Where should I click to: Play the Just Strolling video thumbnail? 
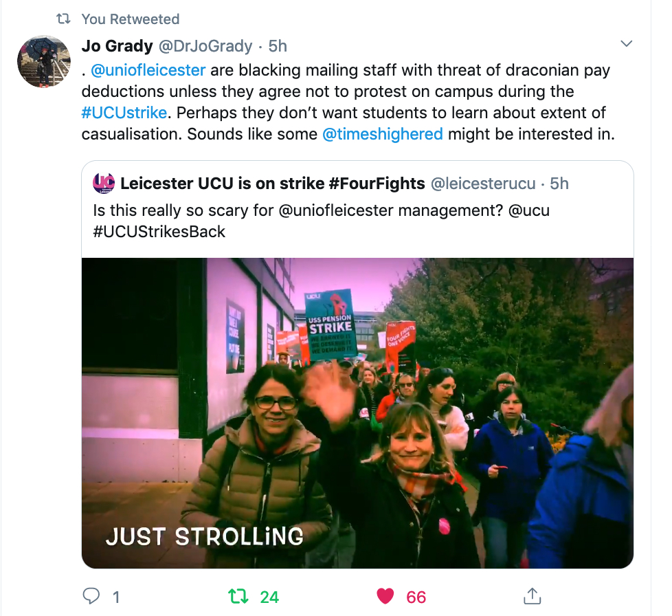click(357, 413)
